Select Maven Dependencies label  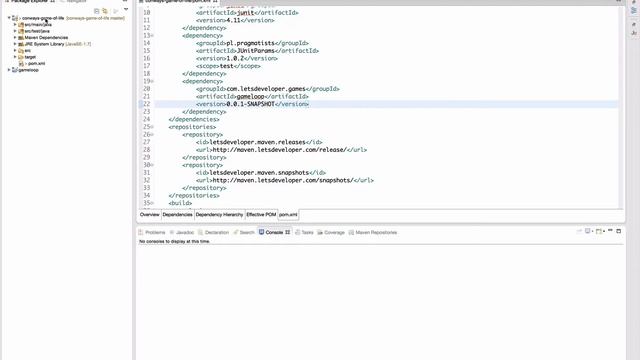(x=46, y=38)
